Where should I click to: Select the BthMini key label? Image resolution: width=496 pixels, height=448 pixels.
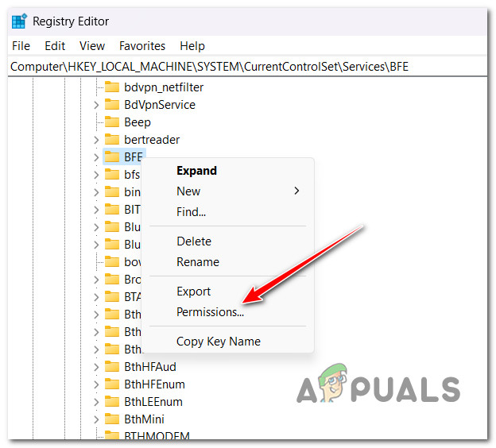point(144,419)
